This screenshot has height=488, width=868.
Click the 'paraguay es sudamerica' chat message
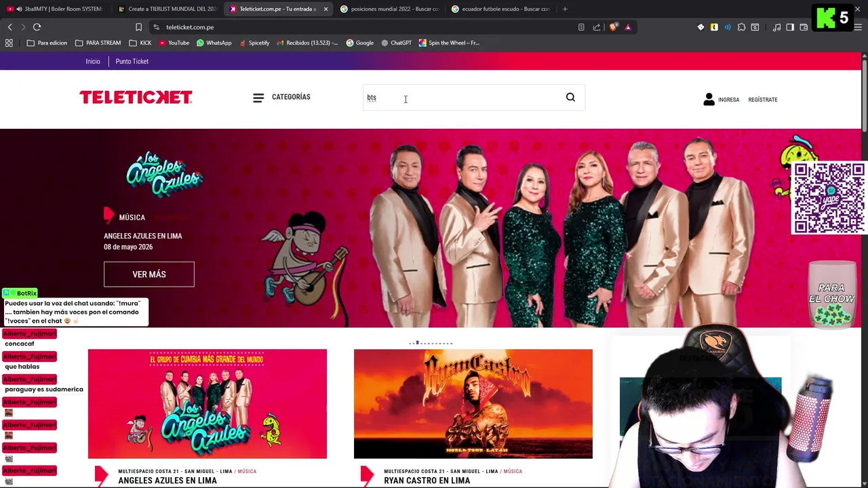(x=44, y=389)
